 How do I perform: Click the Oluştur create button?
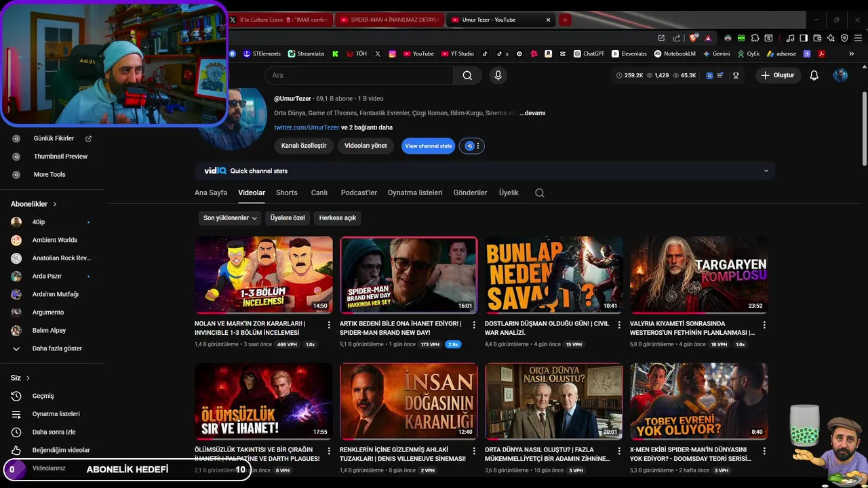(x=778, y=75)
